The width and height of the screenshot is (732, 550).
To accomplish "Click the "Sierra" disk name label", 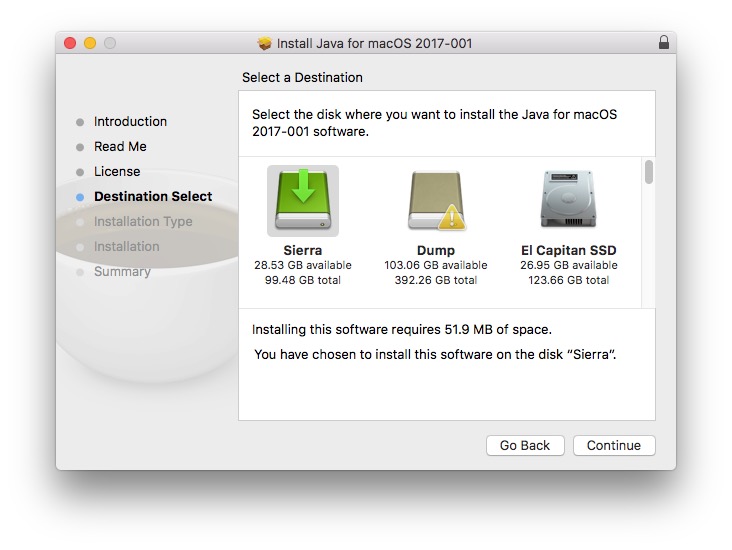I will (303, 250).
